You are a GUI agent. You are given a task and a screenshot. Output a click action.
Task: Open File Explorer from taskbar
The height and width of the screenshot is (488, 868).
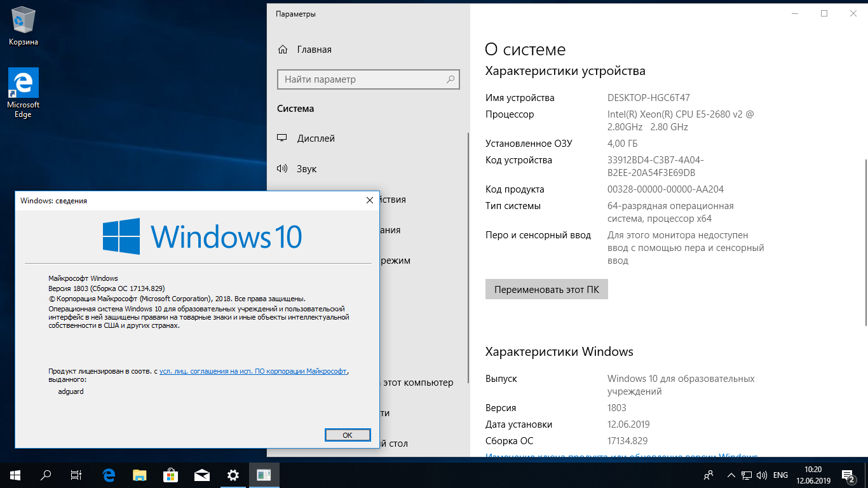(x=140, y=475)
